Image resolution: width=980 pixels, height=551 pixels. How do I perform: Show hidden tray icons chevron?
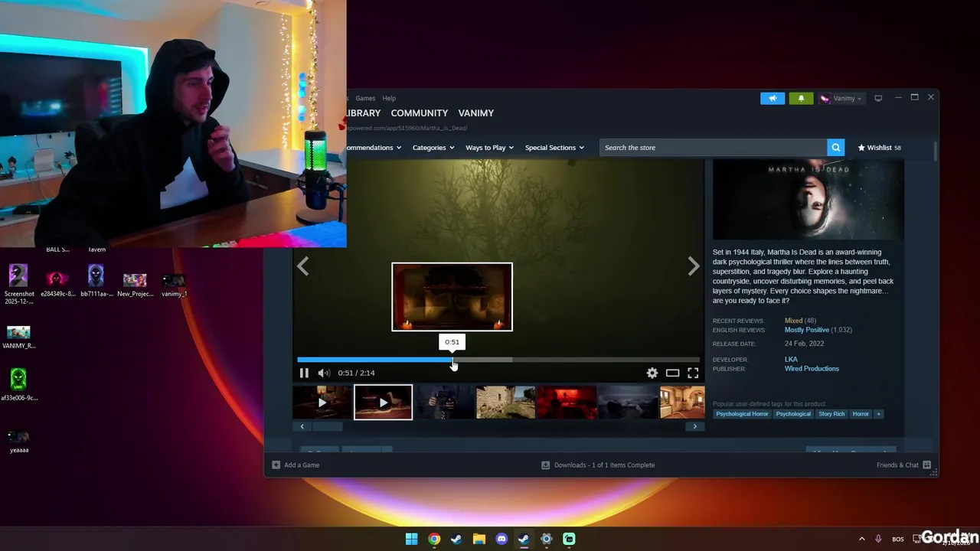click(x=861, y=539)
